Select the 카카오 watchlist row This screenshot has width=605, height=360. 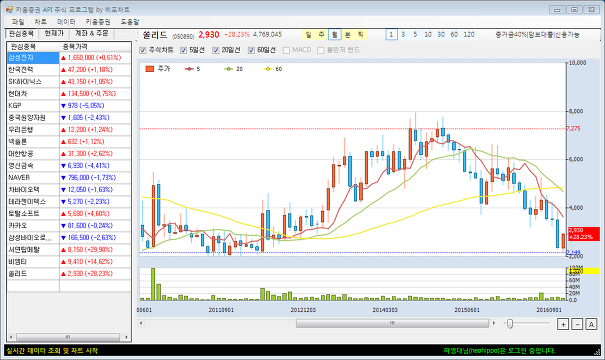click(69, 226)
